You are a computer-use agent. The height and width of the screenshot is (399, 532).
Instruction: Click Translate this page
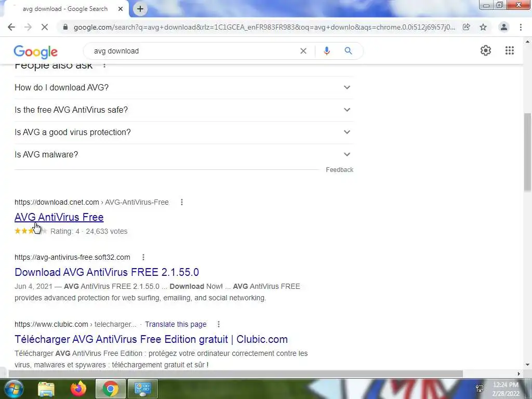tap(176, 324)
